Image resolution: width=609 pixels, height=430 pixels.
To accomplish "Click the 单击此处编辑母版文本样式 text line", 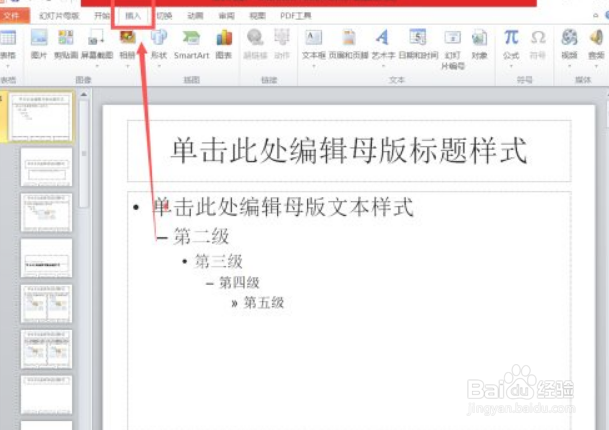I will [283, 206].
